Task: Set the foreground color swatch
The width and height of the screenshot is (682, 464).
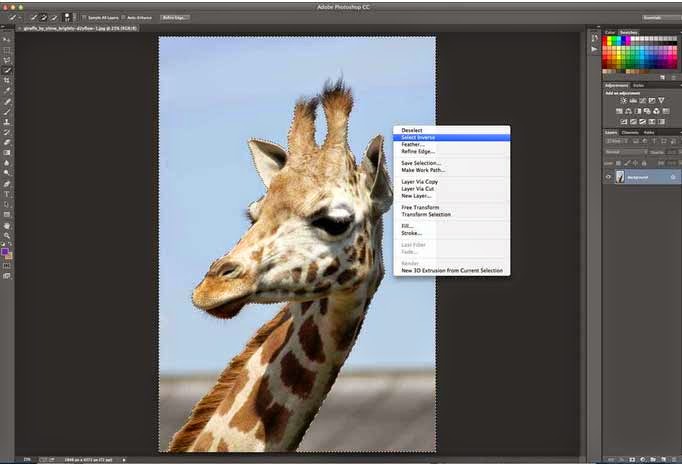Action: click(x=5, y=251)
